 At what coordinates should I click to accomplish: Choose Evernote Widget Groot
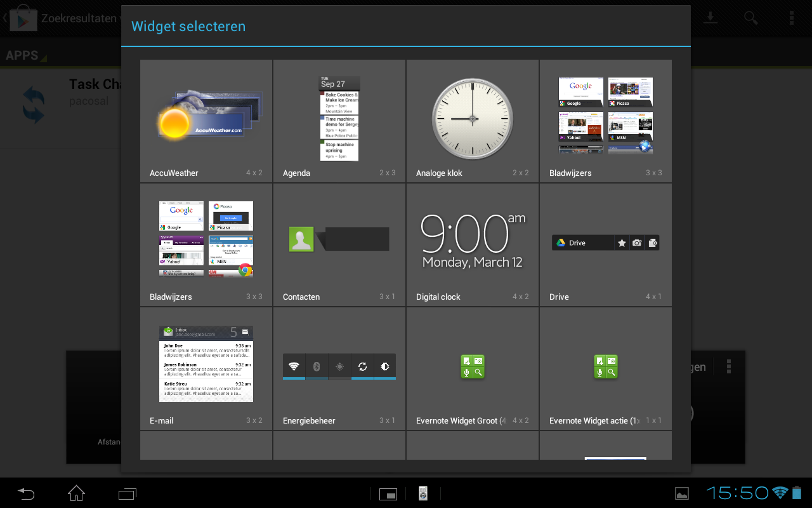tap(473, 369)
